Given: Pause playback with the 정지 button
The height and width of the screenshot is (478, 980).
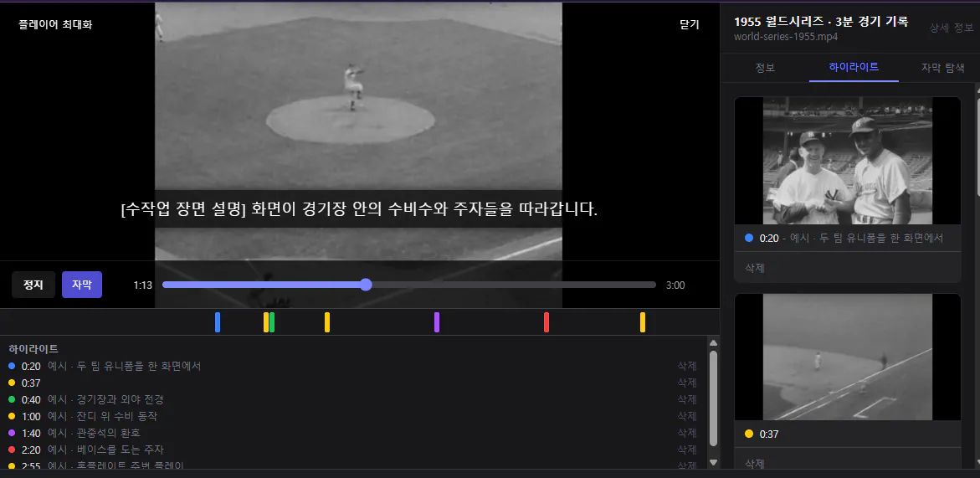Looking at the screenshot, I should 33,285.
